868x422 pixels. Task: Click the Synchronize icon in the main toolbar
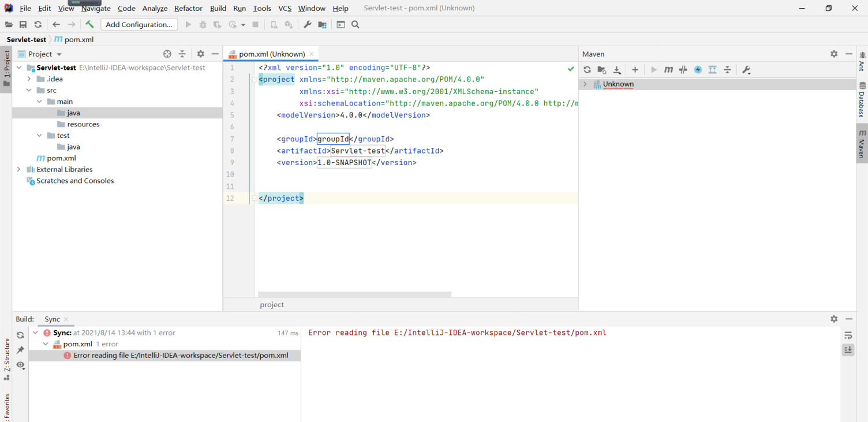(x=38, y=24)
